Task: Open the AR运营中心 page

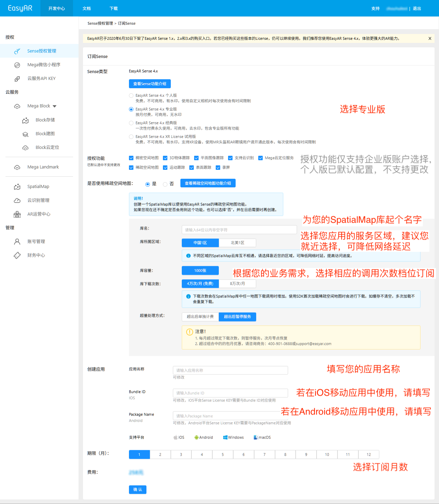Action: (39, 214)
